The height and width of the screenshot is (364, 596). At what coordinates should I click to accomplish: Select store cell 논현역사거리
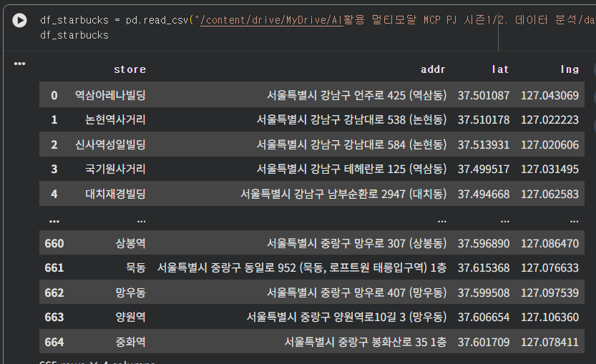pyautogui.click(x=115, y=119)
